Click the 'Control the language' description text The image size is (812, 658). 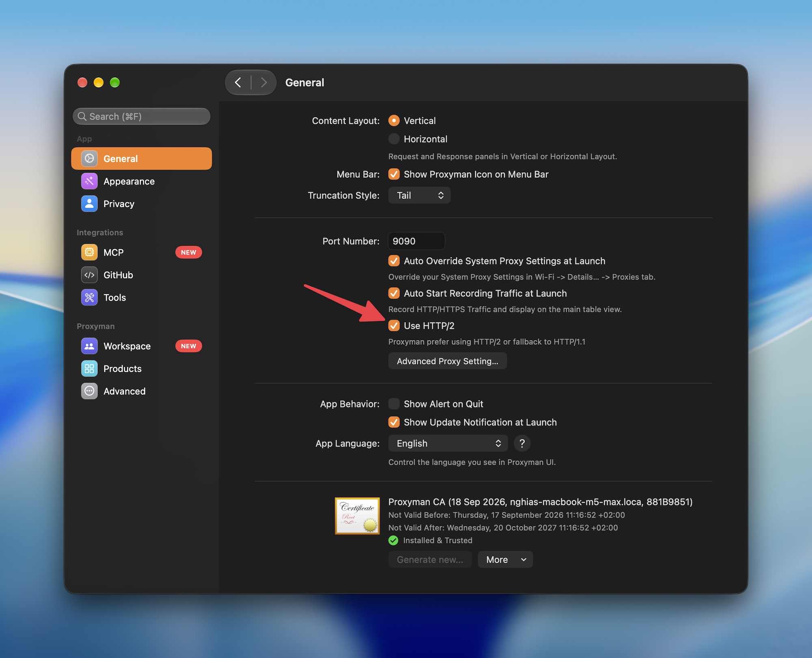pyautogui.click(x=472, y=462)
